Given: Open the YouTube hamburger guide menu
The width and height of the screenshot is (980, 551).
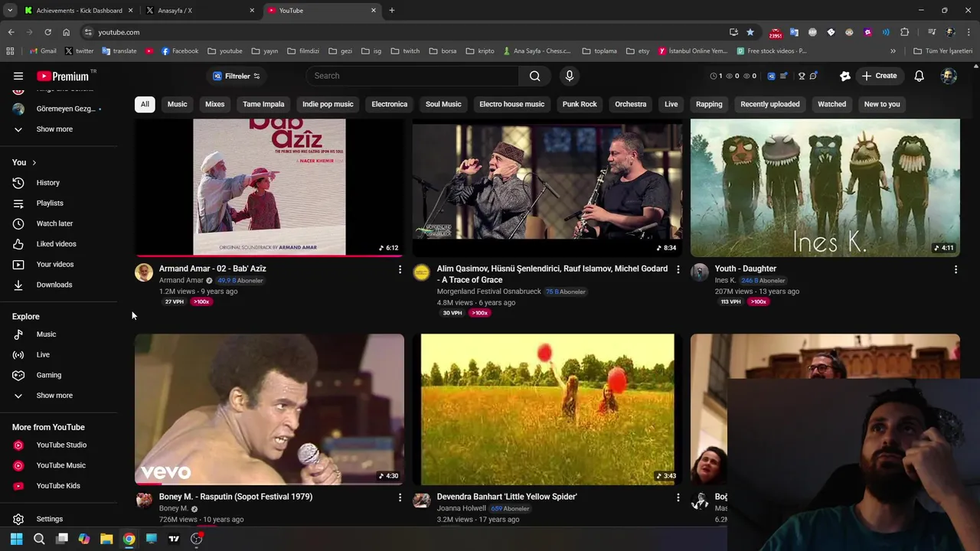Looking at the screenshot, I should pyautogui.click(x=18, y=76).
